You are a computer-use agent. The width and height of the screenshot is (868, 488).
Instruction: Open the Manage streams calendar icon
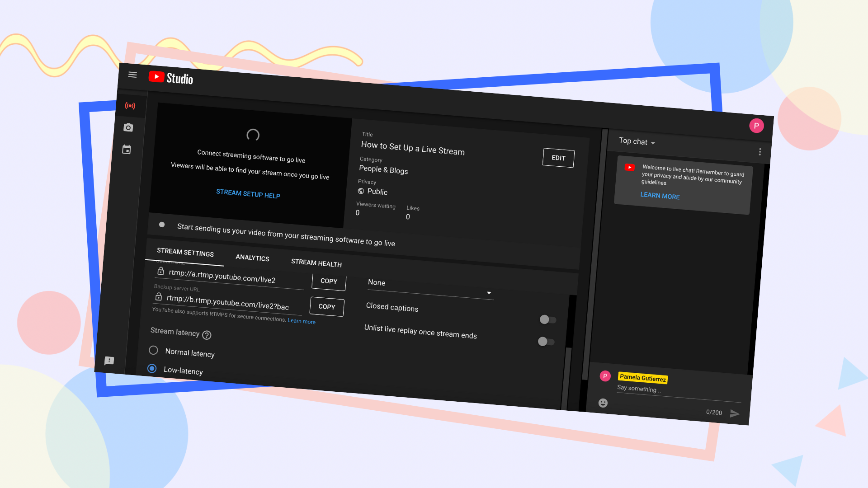pos(127,149)
